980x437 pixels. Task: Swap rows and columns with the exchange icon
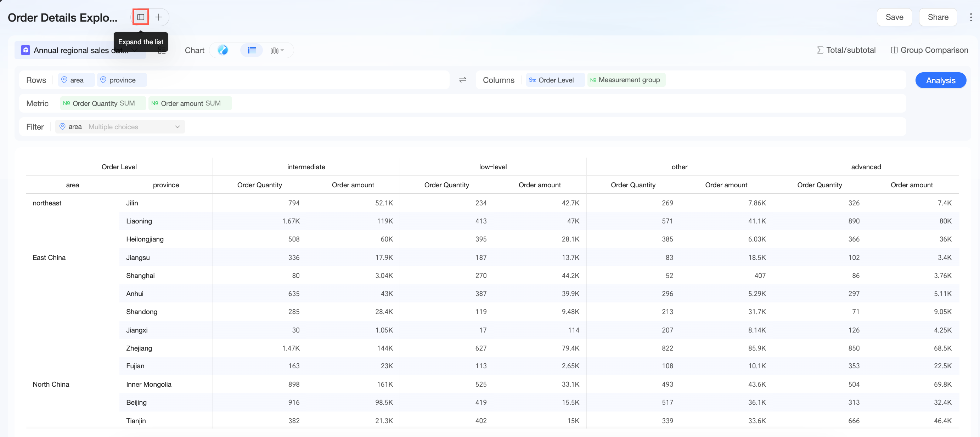tap(463, 80)
